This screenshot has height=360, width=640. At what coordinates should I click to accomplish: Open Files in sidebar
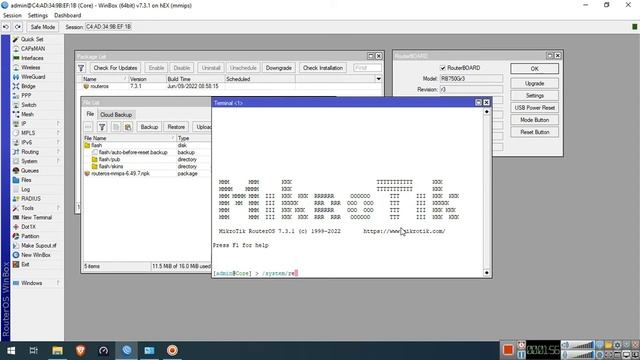pyautogui.click(x=26, y=180)
